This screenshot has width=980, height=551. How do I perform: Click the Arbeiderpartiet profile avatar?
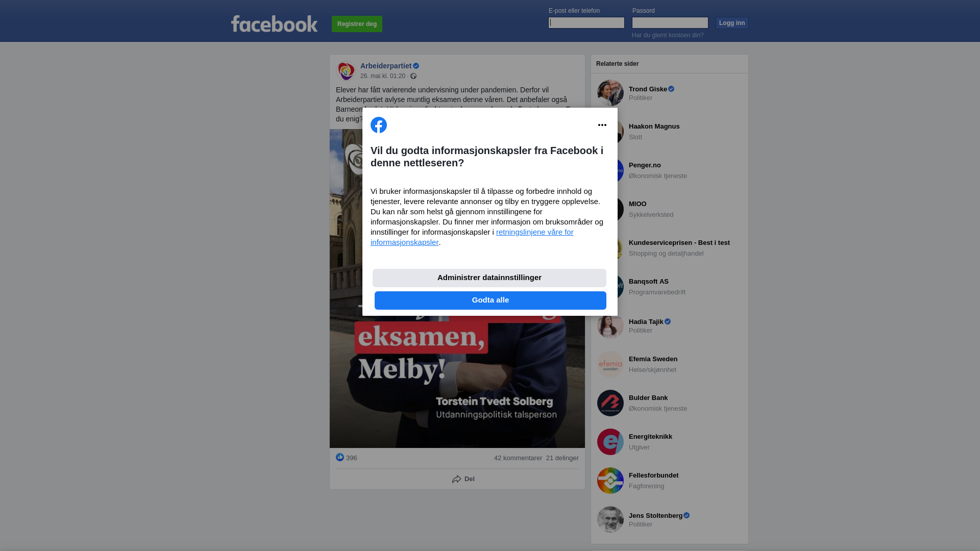346,71
